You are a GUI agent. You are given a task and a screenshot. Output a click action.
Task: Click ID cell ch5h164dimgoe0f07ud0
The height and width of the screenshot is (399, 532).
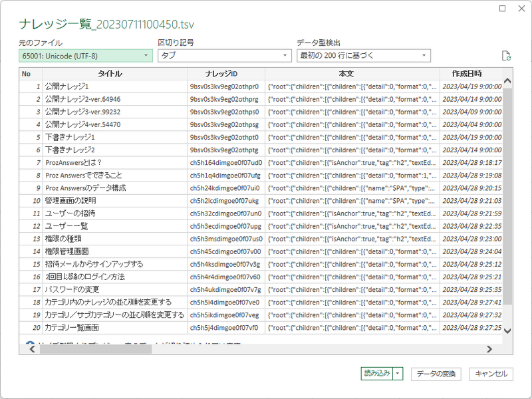pos(226,163)
